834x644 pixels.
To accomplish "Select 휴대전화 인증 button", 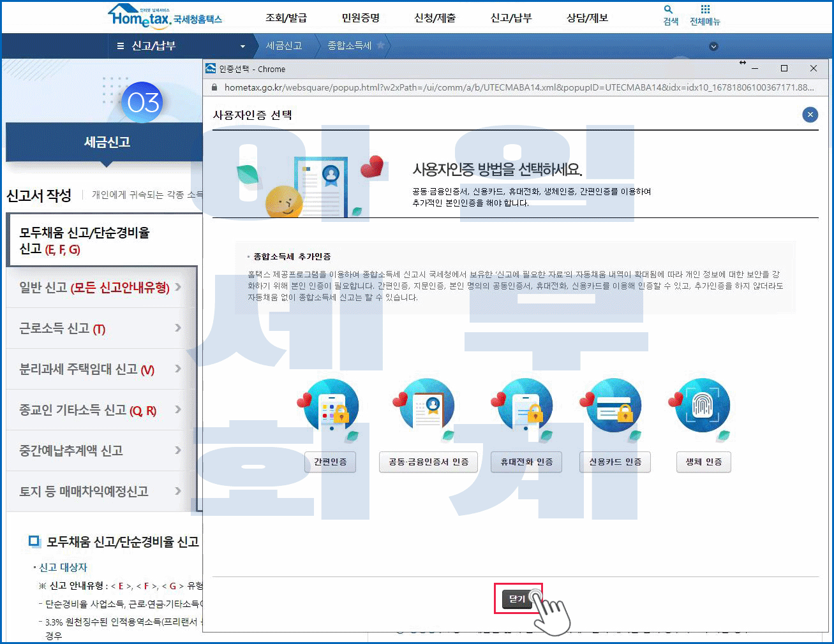I will [526, 462].
